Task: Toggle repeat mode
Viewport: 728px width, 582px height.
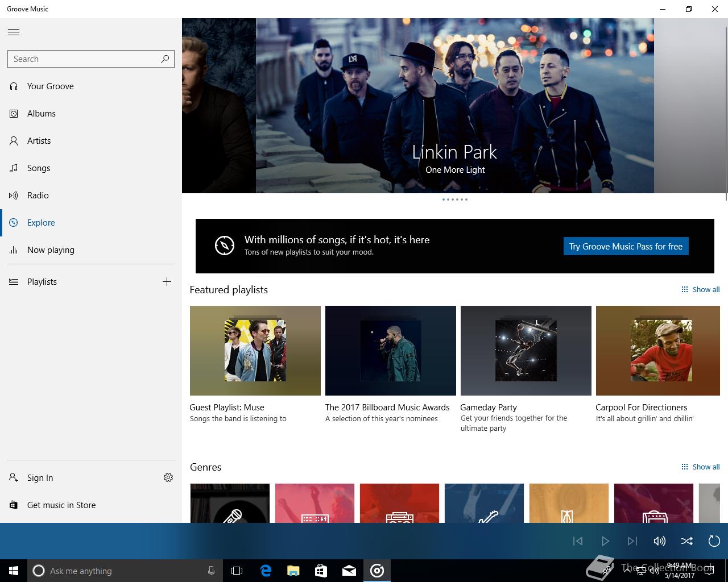Action: (714, 541)
